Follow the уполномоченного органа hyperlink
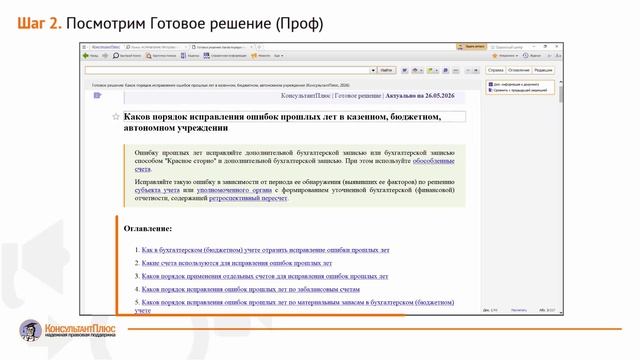The height and width of the screenshot is (360, 640). [x=234, y=190]
